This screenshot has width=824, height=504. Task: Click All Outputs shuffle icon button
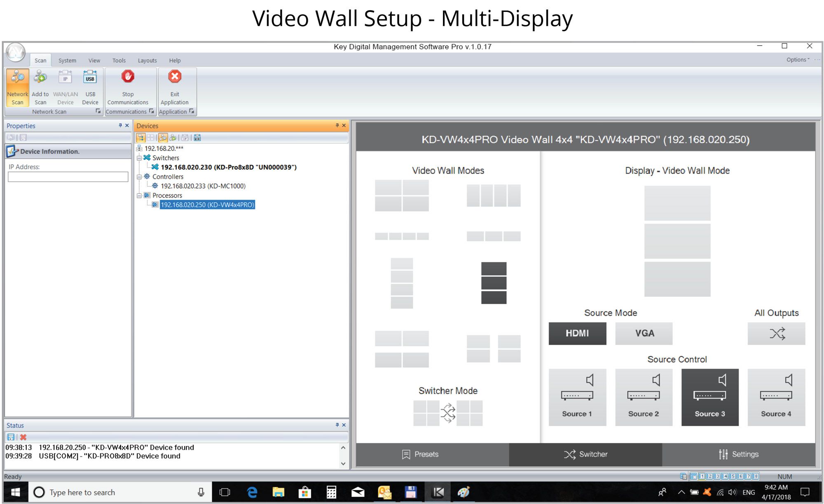[x=776, y=333]
